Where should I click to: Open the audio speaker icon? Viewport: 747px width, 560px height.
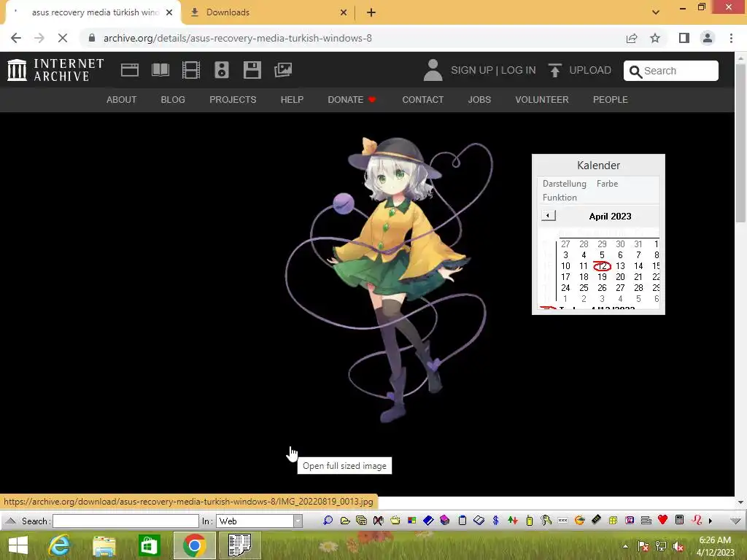pos(222,70)
